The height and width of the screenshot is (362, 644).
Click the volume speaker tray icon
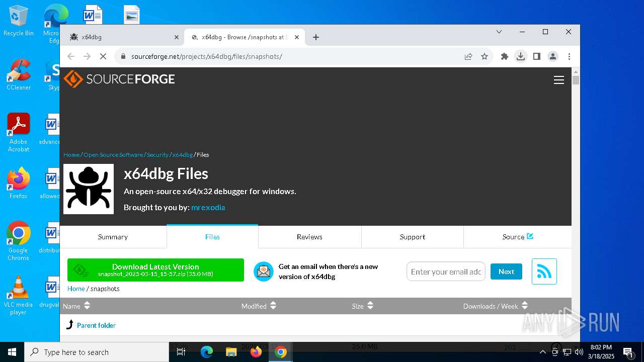coord(579,352)
